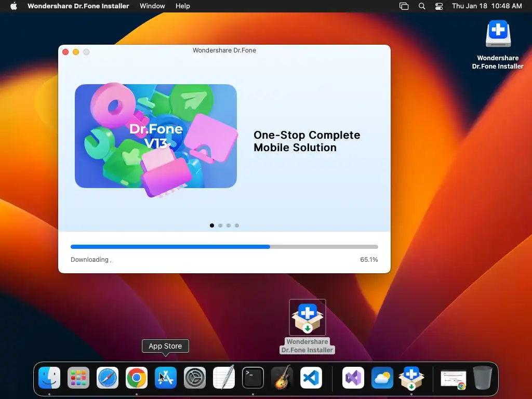532x399 pixels.
Task: Open the cloud weather app in Dock
Action: click(x=382, y=378)
